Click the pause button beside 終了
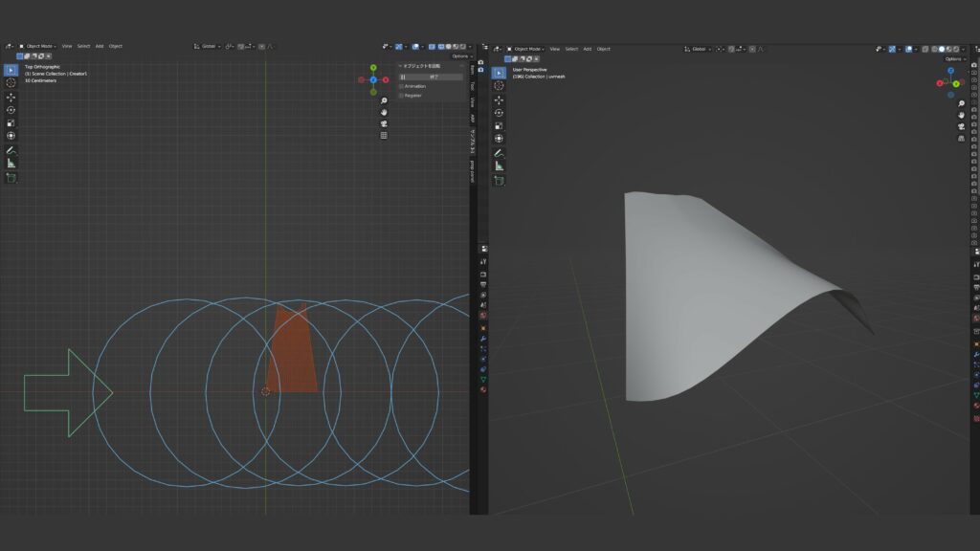Screen dimensions: 980x551 [403, 77]
